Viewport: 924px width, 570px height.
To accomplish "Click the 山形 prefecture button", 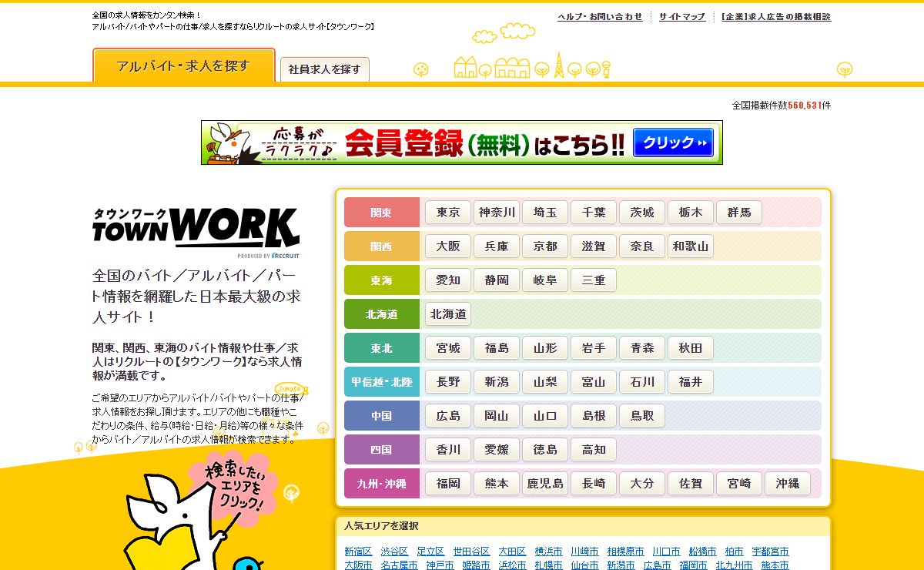I will tap(545, 348).
